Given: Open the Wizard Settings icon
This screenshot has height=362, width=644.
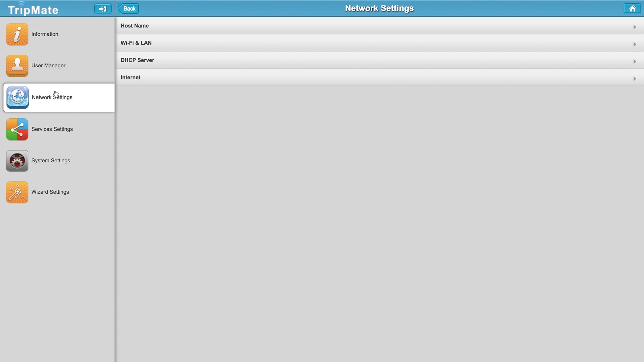Looking at the screenshot, I should [x=17, y=192].
